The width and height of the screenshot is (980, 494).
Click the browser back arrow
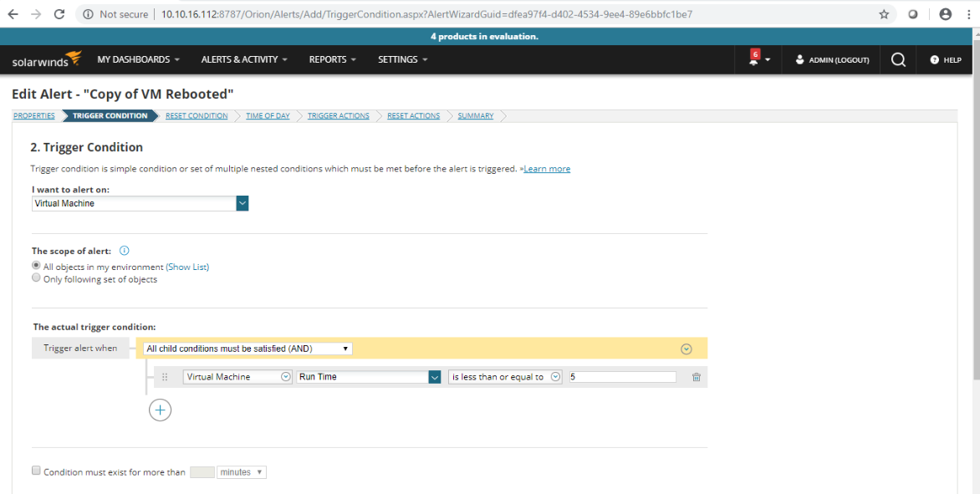coord(13,13)
